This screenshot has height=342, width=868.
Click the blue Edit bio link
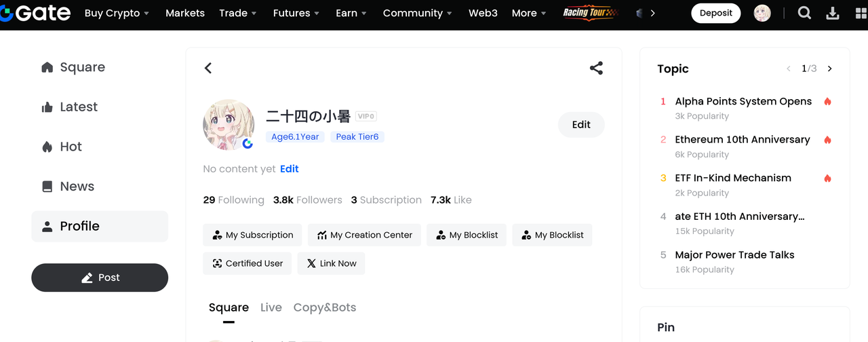[x=290, y=169]
